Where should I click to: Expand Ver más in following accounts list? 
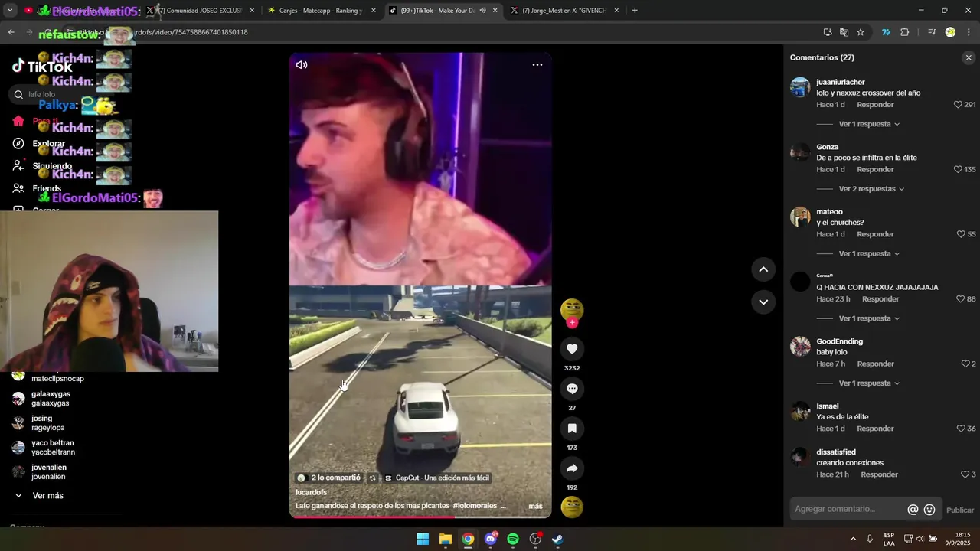(47, 496)
